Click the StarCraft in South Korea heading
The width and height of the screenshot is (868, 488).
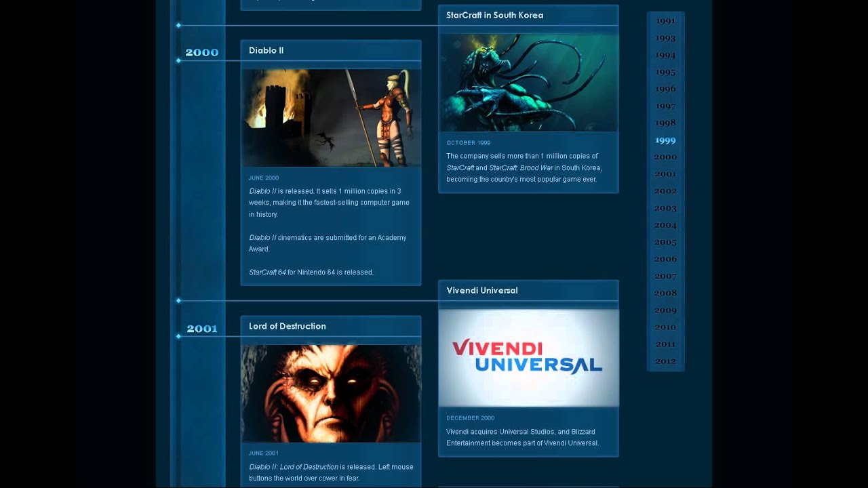[x=494, y=16]
